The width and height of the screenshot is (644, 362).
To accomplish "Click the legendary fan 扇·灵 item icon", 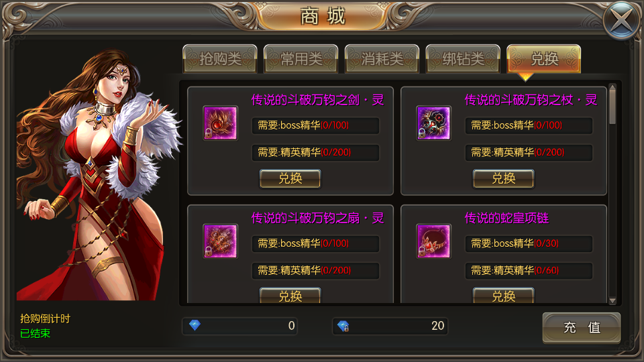I will [221, 241].
